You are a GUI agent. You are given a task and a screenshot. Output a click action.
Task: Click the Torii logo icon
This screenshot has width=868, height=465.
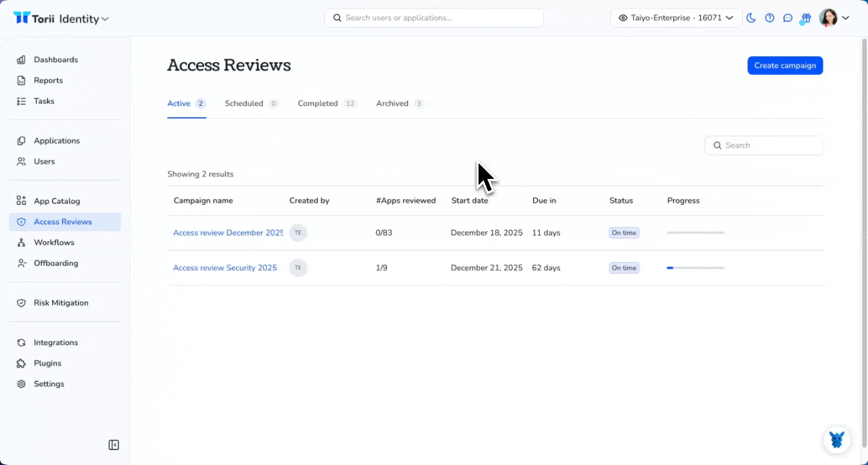coord(21,18)
